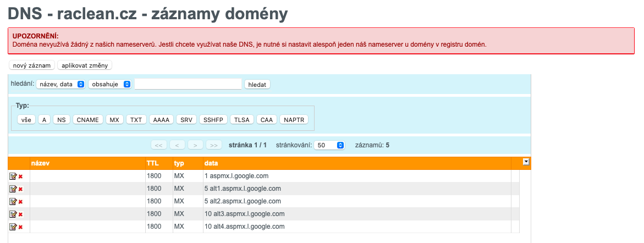644x243 pixels.
Task: Click the hledat search button
Action: (257, 84)
